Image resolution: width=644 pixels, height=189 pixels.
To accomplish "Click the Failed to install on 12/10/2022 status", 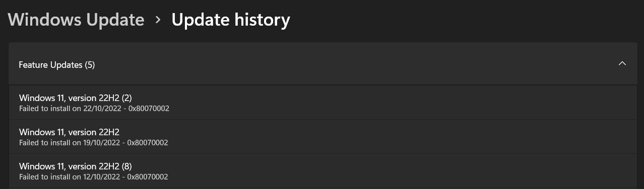I will pos(70,177).
